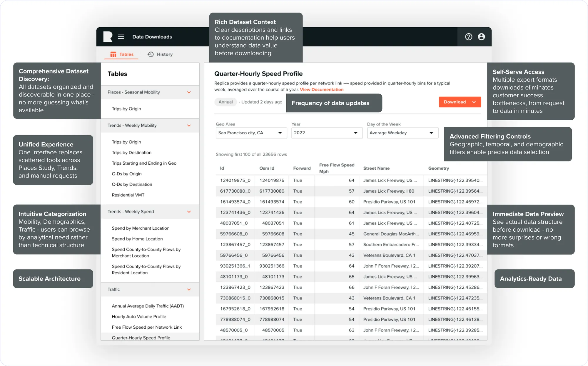Image resolution: width=588 pixels, height=366 pixels.
Task: Click the Forward column header
Action: 302,168
